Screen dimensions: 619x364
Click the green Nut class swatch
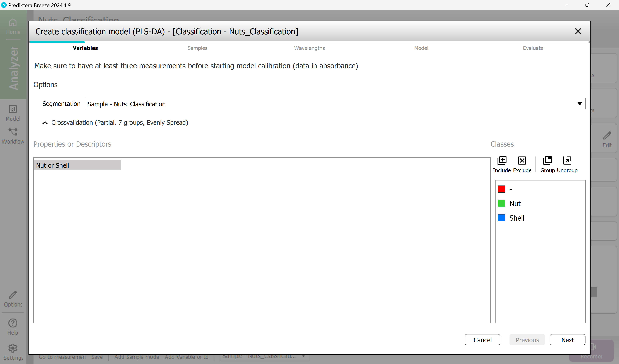501,203
